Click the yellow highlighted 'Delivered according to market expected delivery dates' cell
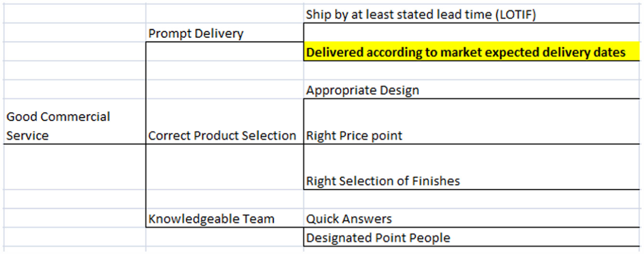Viewport: 644px width, 254px height. [472, 51]
